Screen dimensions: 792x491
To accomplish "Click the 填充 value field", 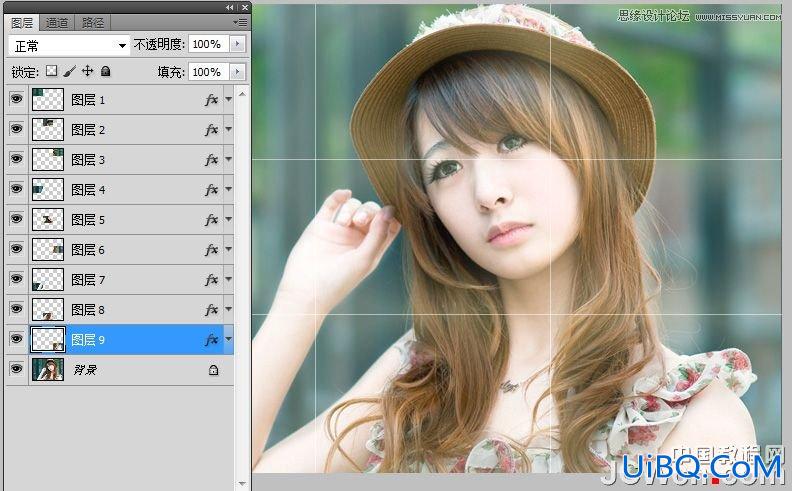I will (x=209, y=72).
